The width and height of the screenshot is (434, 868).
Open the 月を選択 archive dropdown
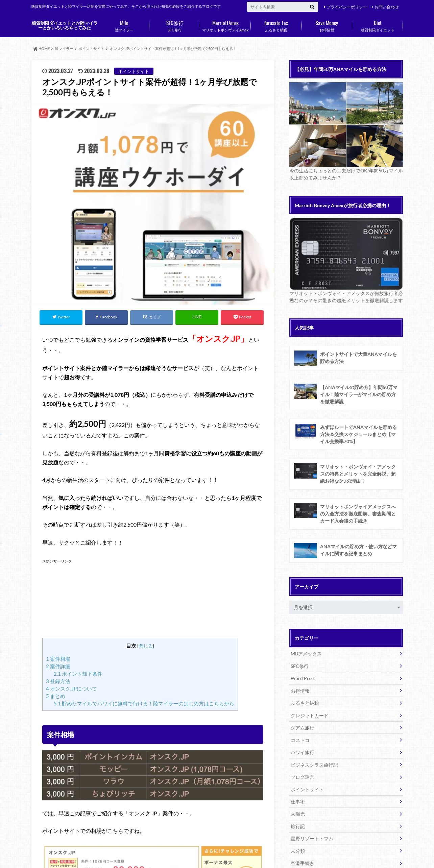pyautogui.click(x=346, y=607)
